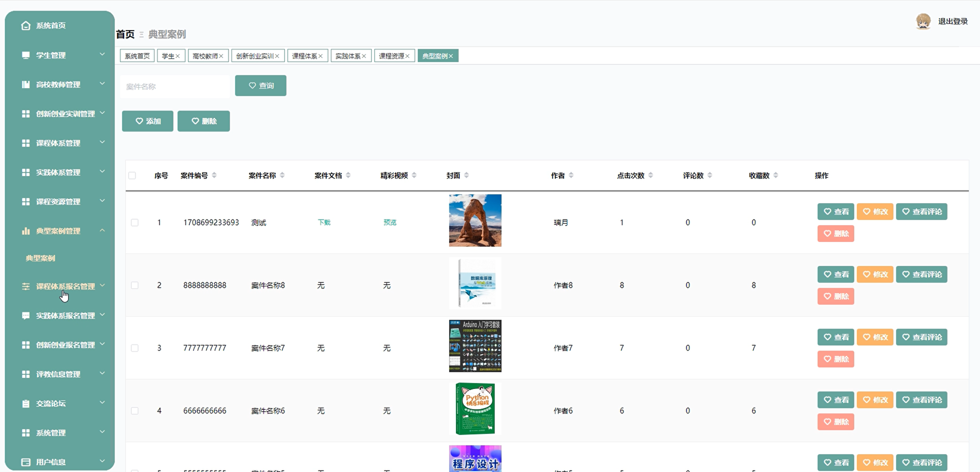Click the user avatar in top right
Screen dimensions: 980x472
(x=923, y=21)
